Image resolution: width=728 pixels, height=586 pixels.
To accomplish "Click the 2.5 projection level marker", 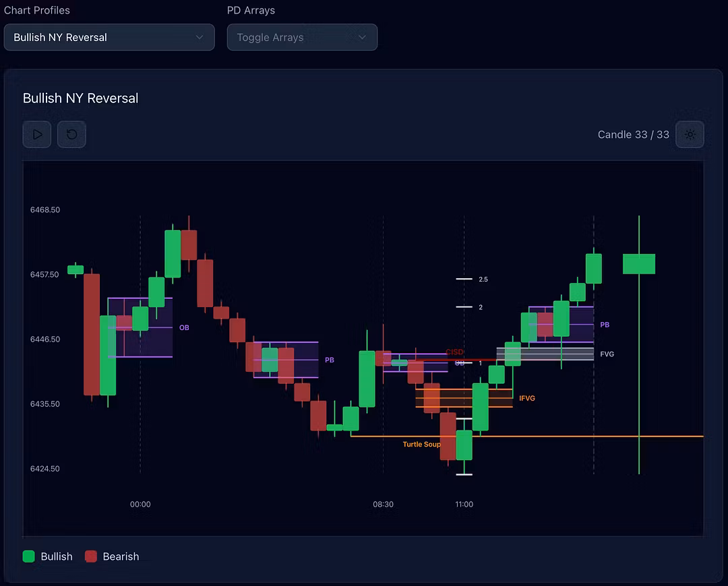I will (483, 279).
